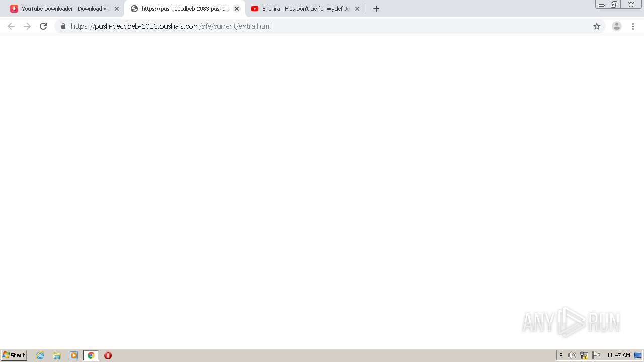Launch Internet Explorer from taskbar

click(40, 355)
